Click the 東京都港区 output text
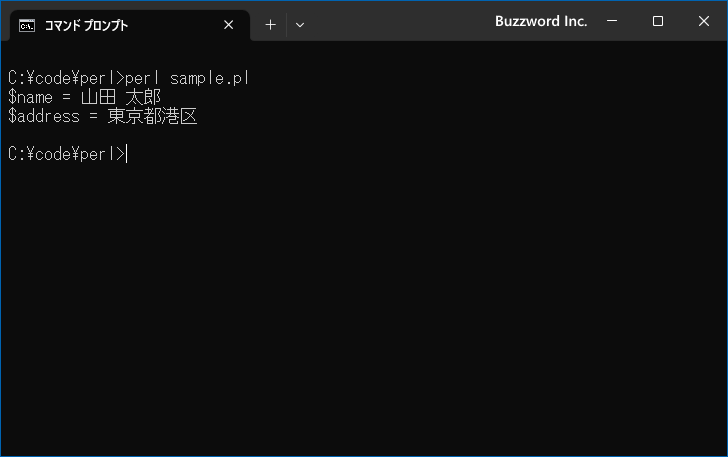Image resolution: width=728 pixels, height=457 pixels. pyautogui.click(x=152, y=116)
